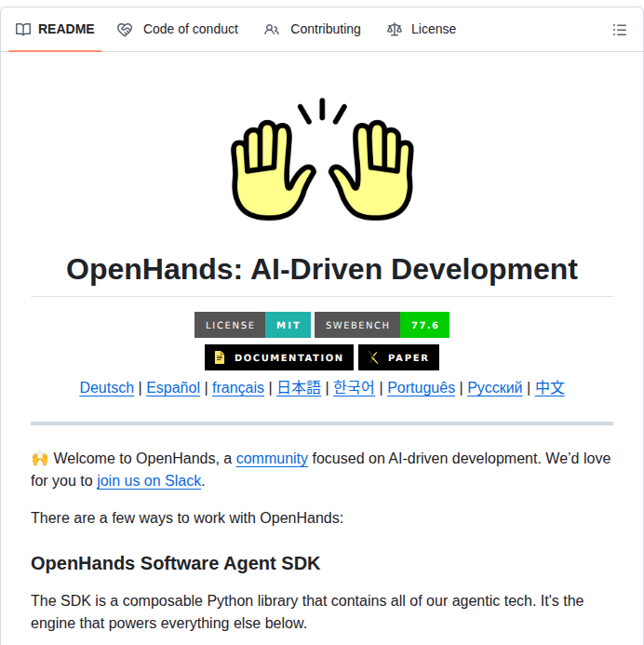
Task: Open the Deutsch translation link
Action: [x=107, y=387]
